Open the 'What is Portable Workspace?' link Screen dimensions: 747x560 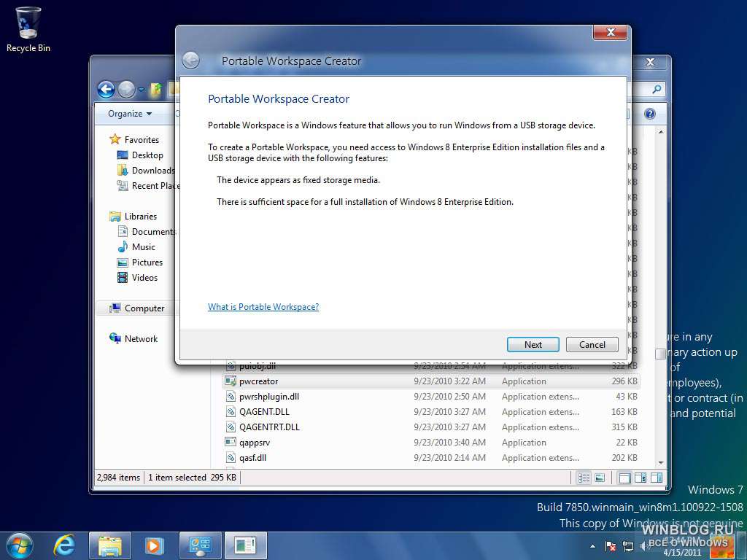tap(263, 307)
